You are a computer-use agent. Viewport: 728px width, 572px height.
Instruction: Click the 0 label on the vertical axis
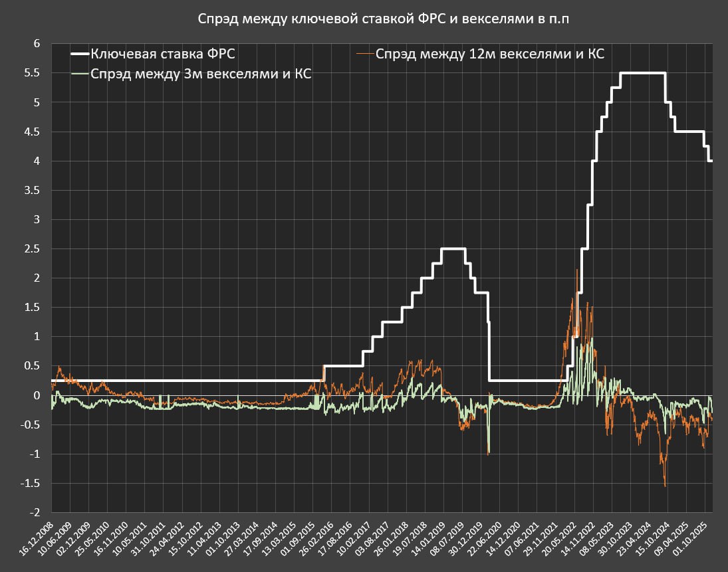[x=37, y=395]
